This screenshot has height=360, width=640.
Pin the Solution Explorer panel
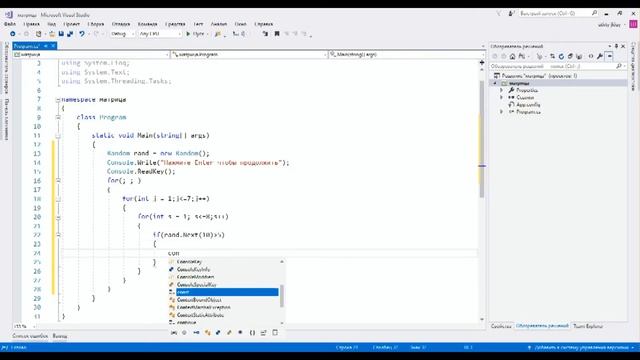[616, 46]
